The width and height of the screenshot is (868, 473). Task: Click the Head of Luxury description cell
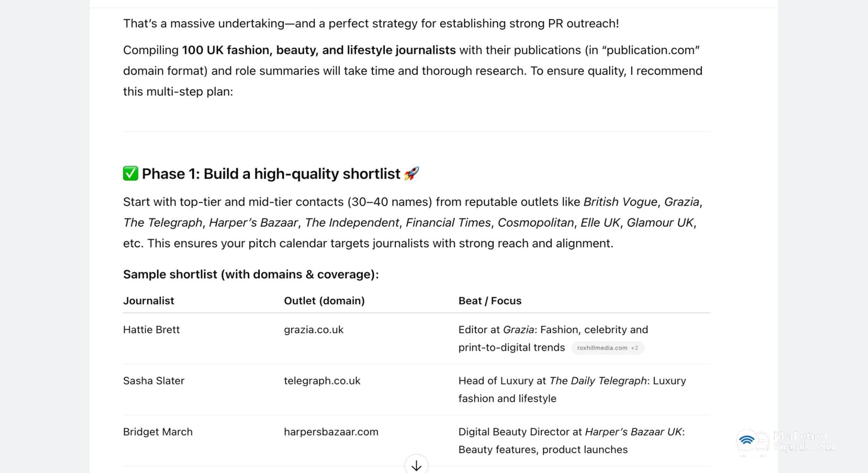point(572,389)
